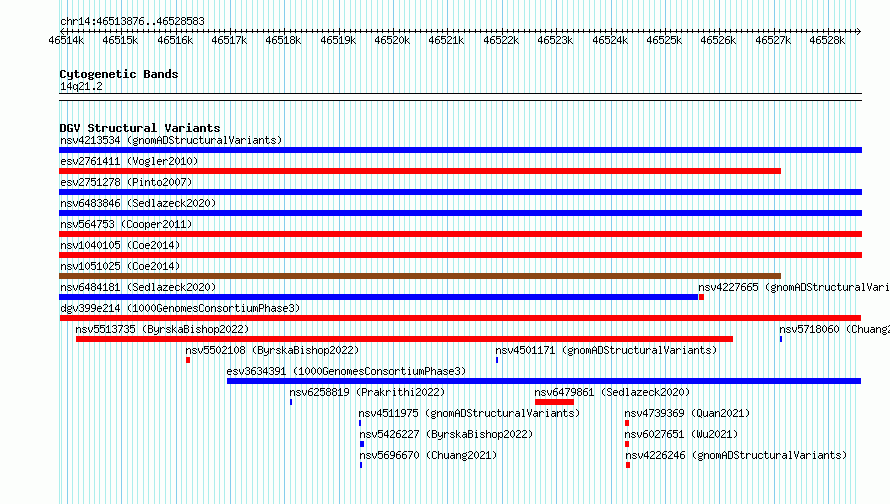Viewport: 890px width, 504px height.
Task: Click the 46524k ruler tick label
Action: 610,40
